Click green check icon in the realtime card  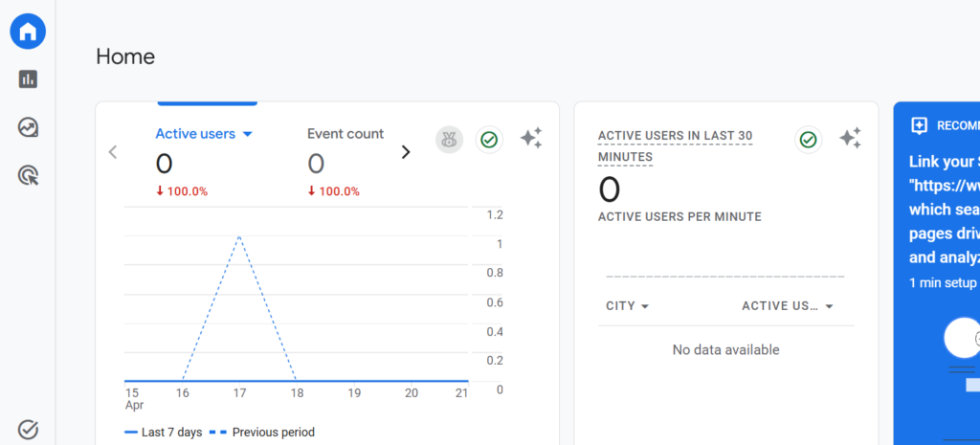808,140
